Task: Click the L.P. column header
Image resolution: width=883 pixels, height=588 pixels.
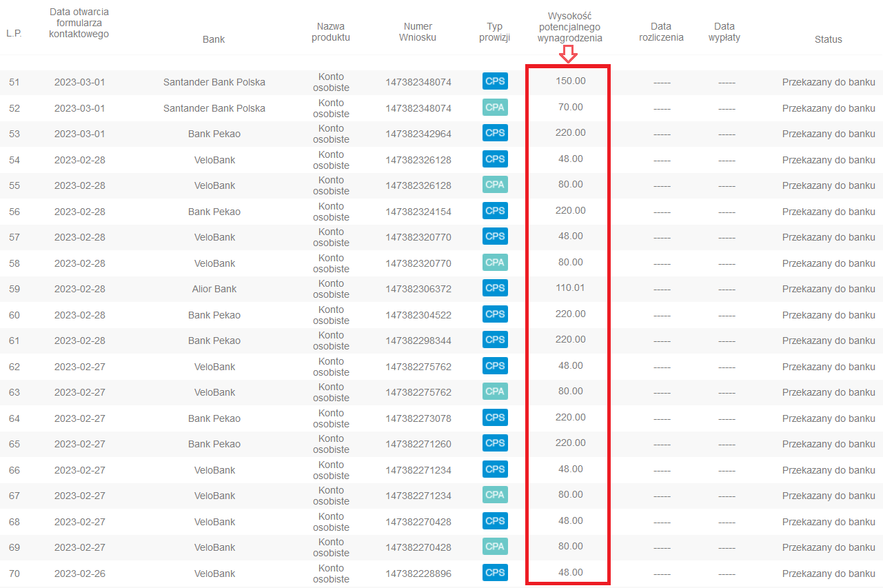Action: coord(14,32)
